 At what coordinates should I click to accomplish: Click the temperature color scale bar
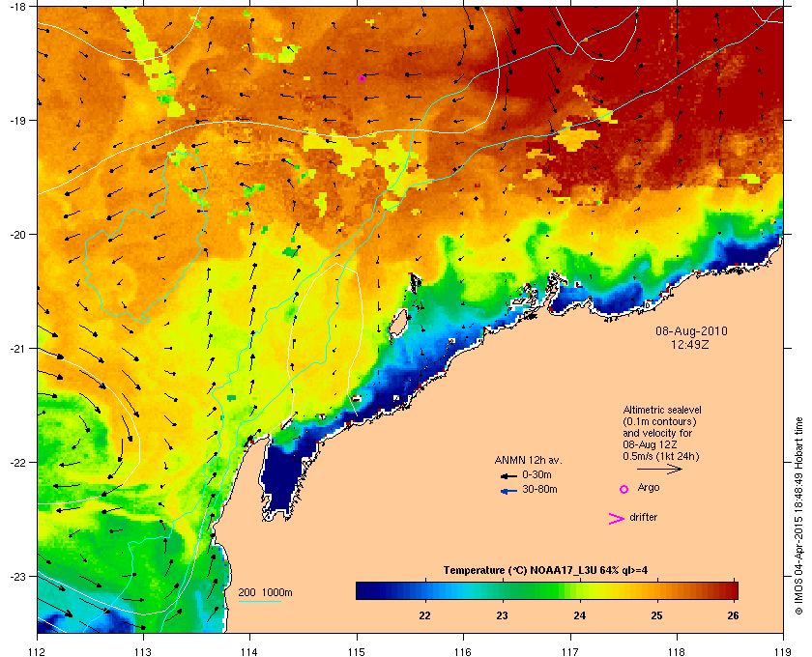tap(547, 590)
